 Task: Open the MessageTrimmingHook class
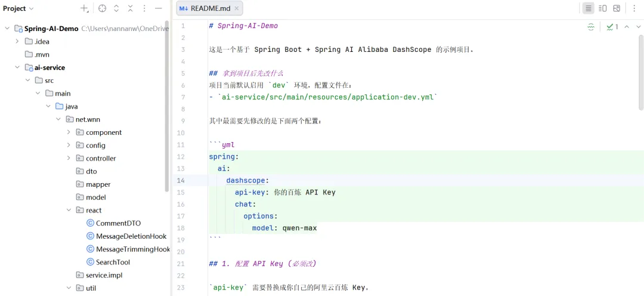133,249
